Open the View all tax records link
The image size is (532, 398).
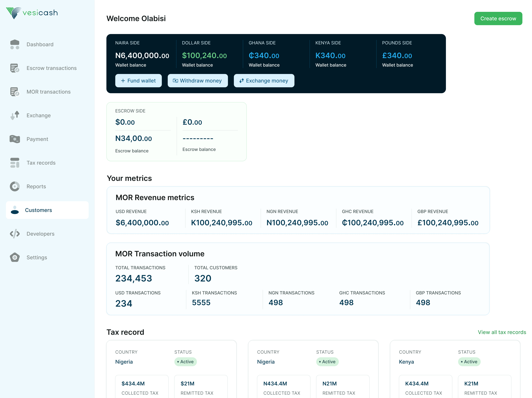pyautogui.click(x=502, y=332)
